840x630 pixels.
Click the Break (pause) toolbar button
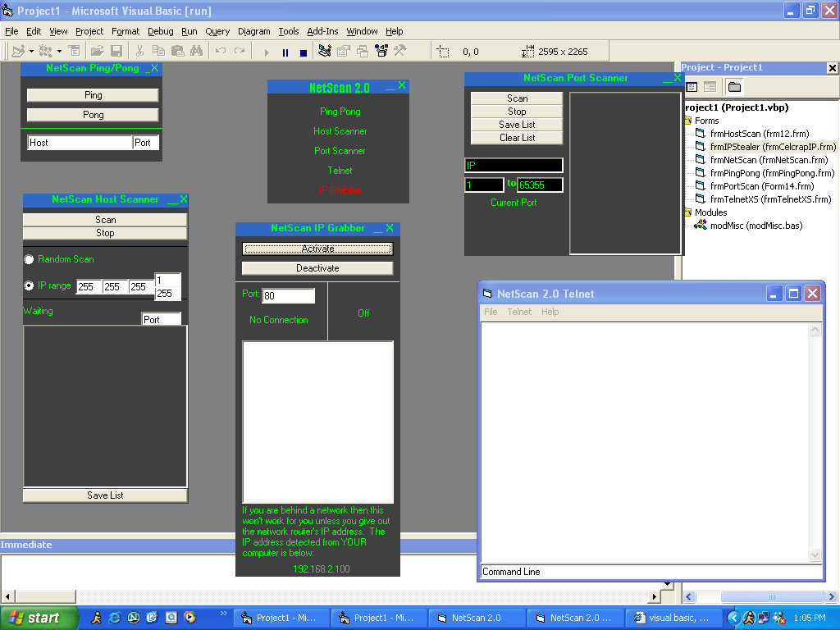click(x=285, y=52)
